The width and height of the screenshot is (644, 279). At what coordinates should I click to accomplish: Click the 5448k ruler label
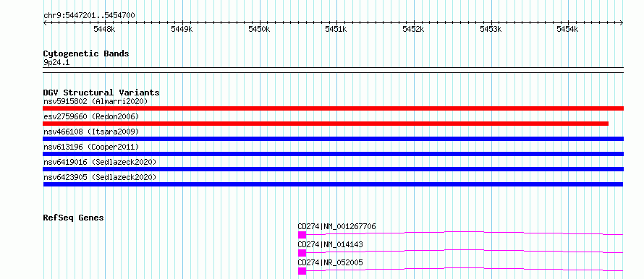tap(104, 29)
